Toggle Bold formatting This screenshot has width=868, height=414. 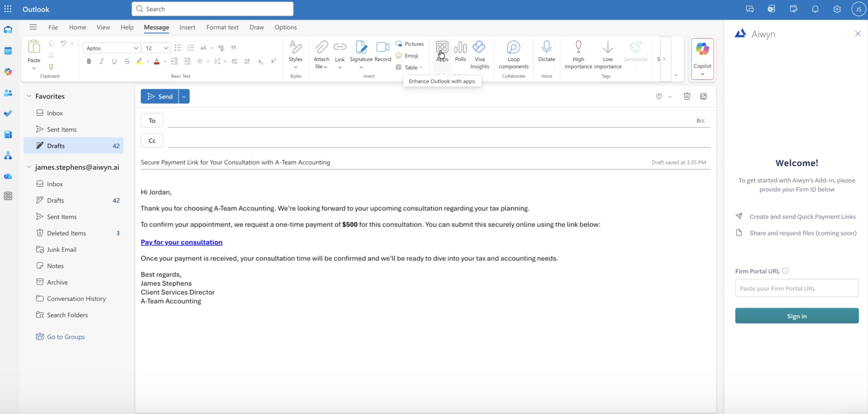(89, 61)
